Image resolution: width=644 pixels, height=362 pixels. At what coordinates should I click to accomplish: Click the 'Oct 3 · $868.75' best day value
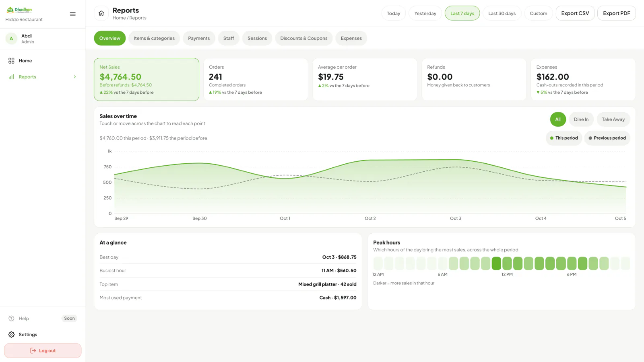tap(339, 257)
